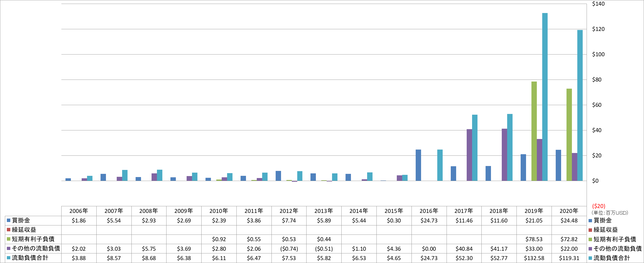Select the 2010年 column header
Image resolution: width=644 pixels, height=263 pixels.
pyautogui.click(x=219, y=211)
